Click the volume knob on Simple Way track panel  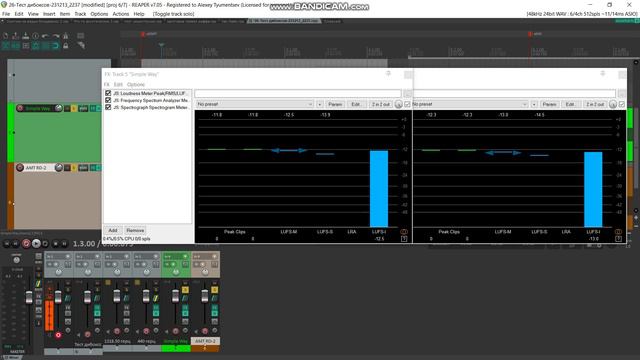click(x=58, y=108)
